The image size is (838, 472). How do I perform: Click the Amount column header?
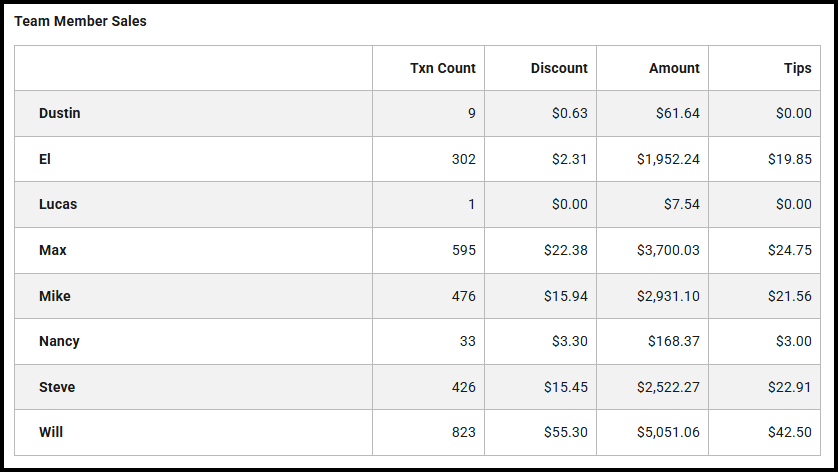point(674,68)
